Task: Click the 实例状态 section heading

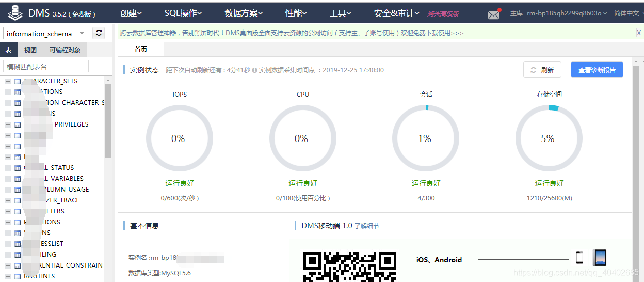Action: click(144, 70)
